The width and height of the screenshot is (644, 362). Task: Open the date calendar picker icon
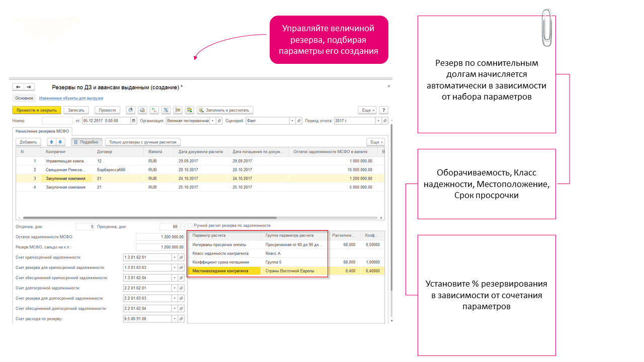[x=133, y=121]
